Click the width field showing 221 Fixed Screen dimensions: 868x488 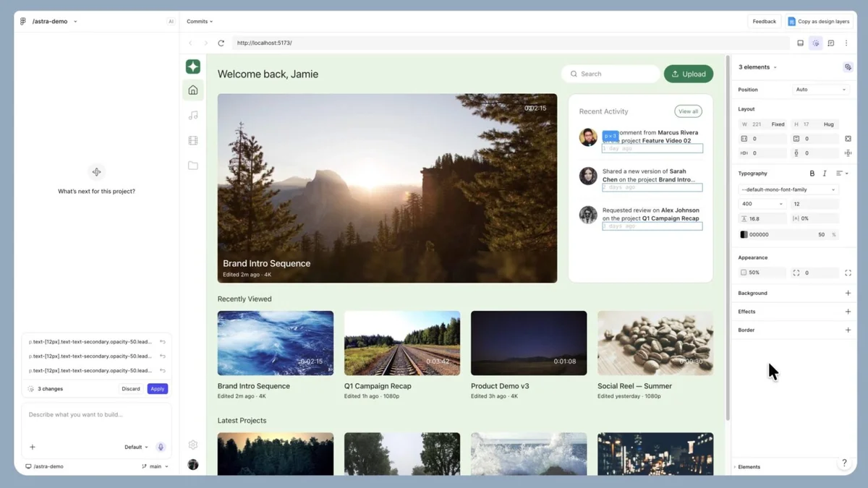point(763,124)
